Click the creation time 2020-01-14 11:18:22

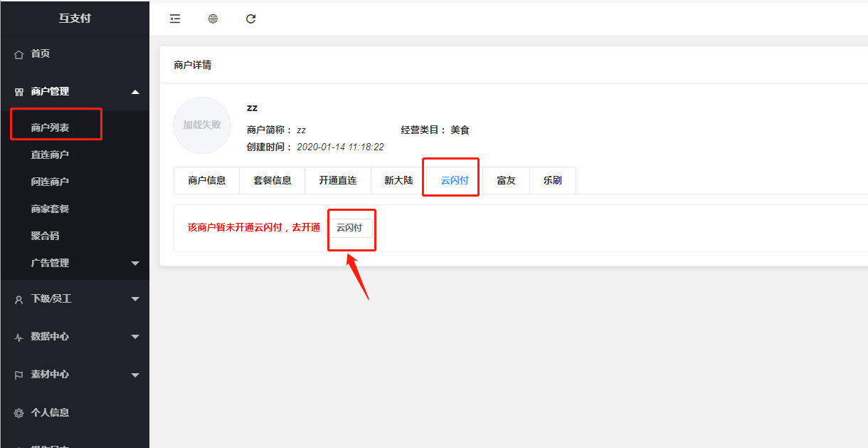pos(340,147)
